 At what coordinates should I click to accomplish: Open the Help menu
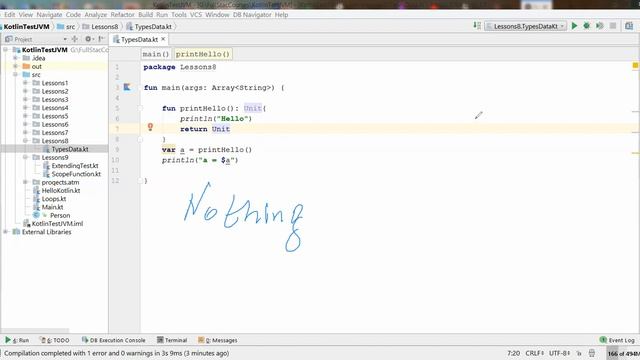tap(281, 14)
